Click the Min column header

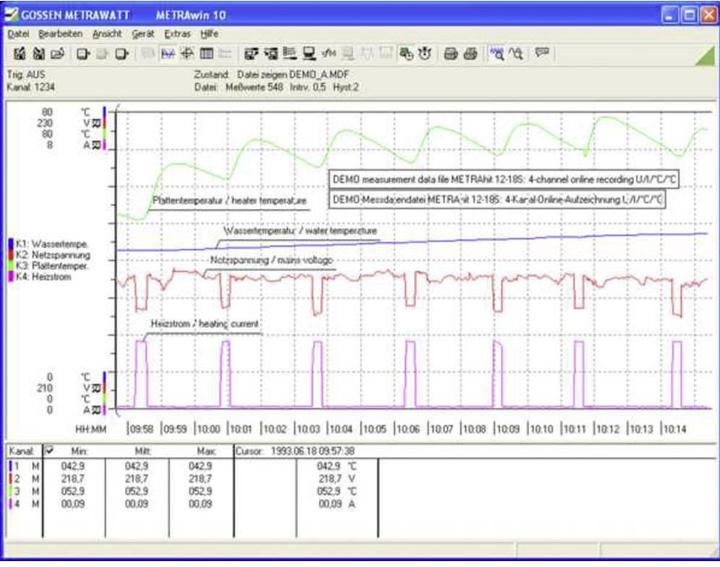click(x=79, y=451)
